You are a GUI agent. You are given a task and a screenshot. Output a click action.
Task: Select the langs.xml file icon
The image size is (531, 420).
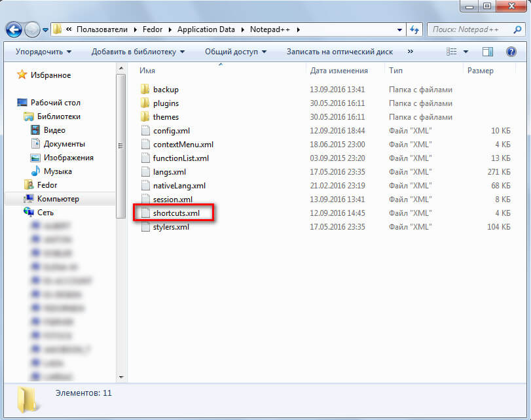[x=145, y=172]
